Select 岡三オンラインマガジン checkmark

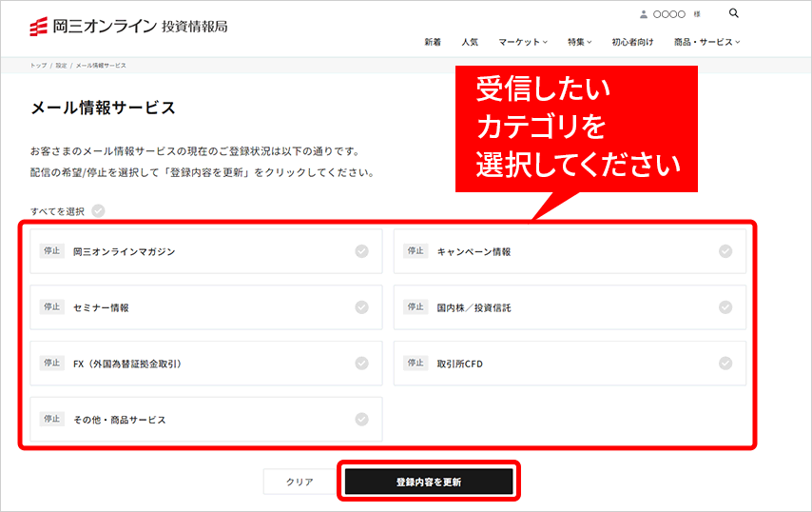(x=361, y=251)
